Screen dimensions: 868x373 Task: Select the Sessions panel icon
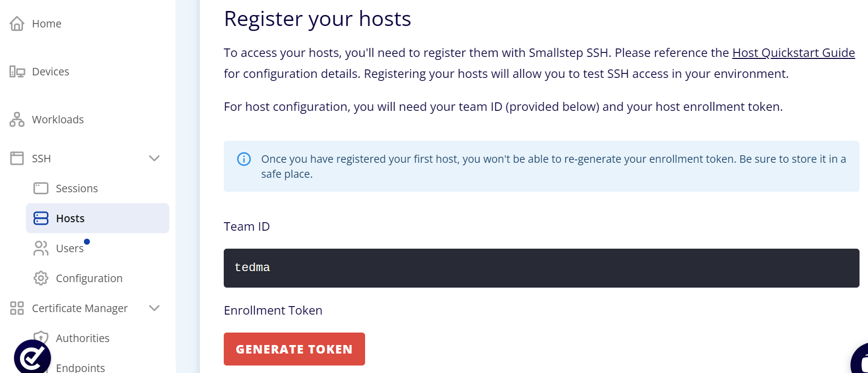[40, 188]
